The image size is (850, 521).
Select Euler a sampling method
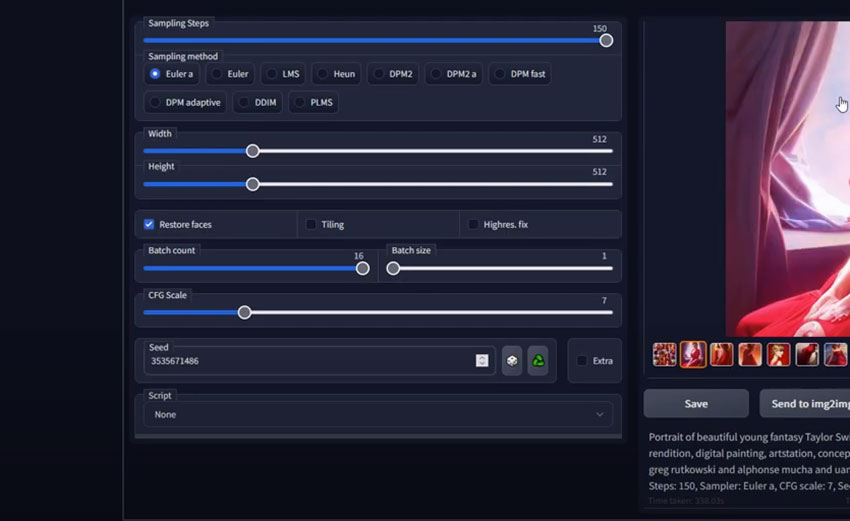tap(172, 74)
